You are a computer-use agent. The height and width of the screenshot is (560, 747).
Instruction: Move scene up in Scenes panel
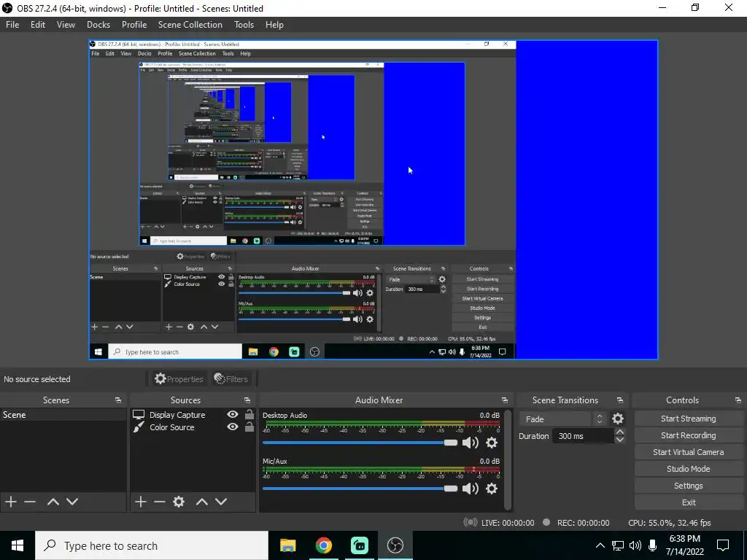coord(53,502)
